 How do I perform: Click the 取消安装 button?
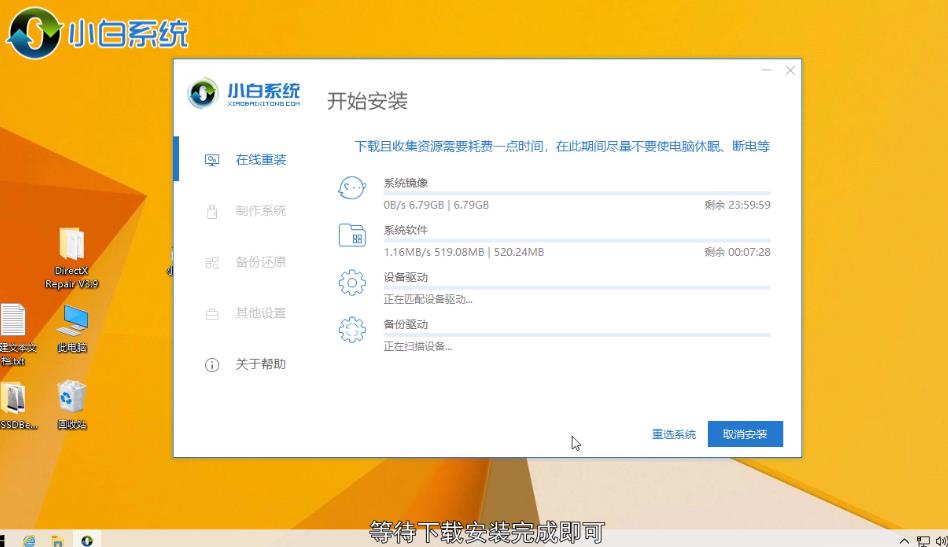pyautogui.click(x=745, y=434)
